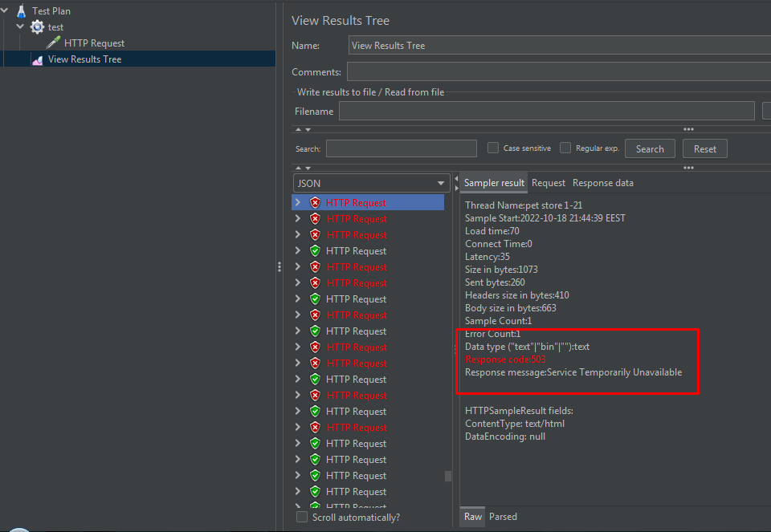Image resolution: width=771 pixels, height=532 pixels.
Task: Select the Test Plan node
Action: (51, 10)
